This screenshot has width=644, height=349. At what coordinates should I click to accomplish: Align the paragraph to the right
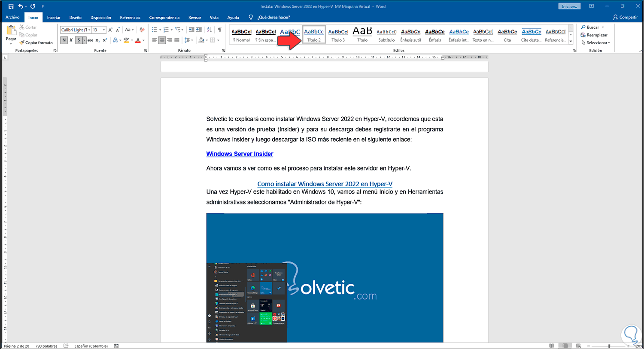point(170,40)
